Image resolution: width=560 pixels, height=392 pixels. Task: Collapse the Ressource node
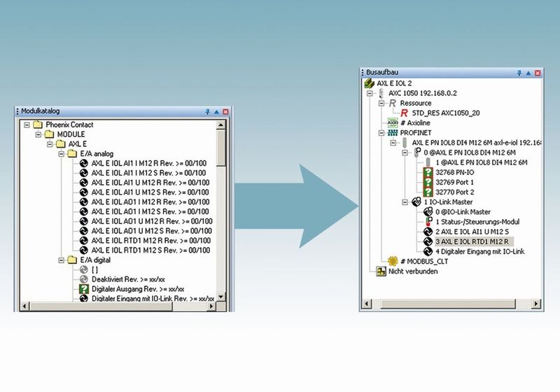coord(381,103)
